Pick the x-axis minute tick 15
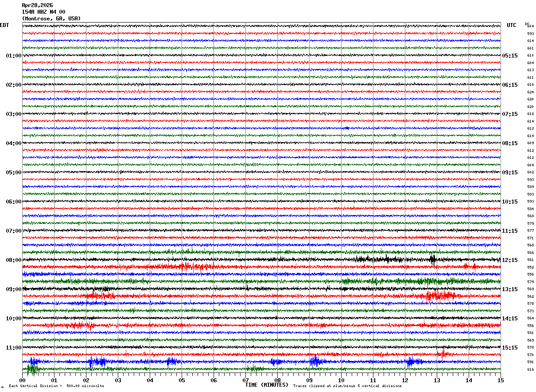This screenshot has width=536, height=392. pyautogui.click(x=501, y=380)
